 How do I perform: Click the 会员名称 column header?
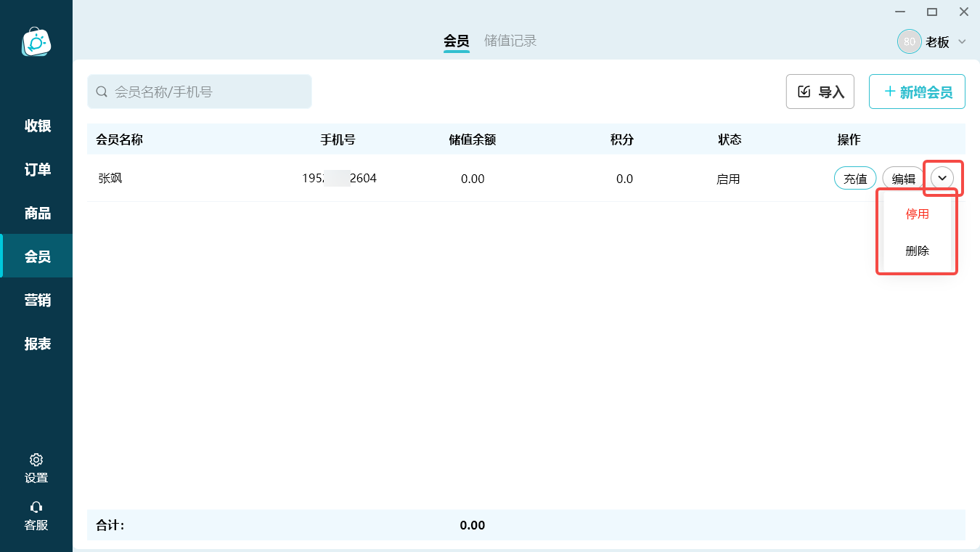point(119,139)
